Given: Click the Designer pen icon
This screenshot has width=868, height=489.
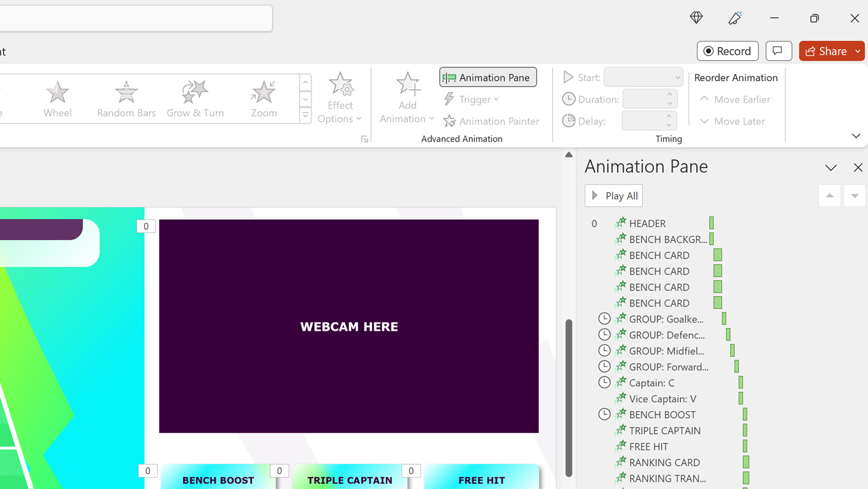Looking at the screenshot, I should 735,18.
